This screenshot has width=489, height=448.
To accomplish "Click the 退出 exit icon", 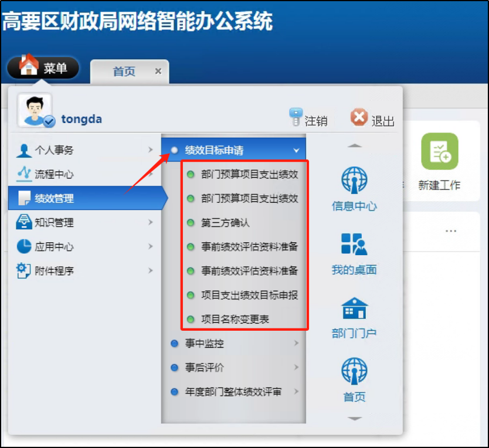I will pyautogui.click(x=359, y=118).
